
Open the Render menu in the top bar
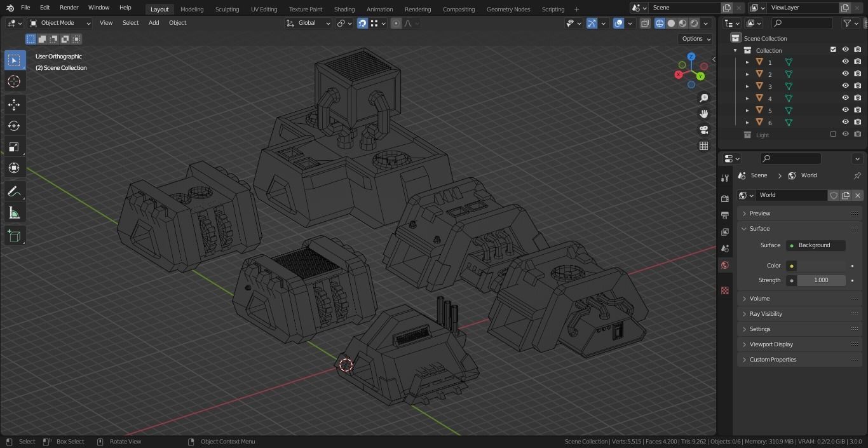[x=68, y=8]
